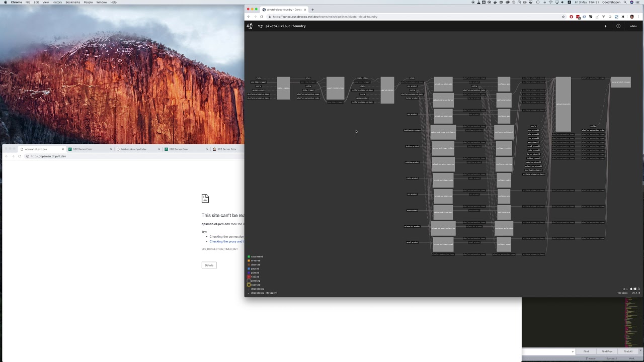Click the site info icon in the address bar
The width and height of the screenshot is (644, 362).
click(270, 17)
